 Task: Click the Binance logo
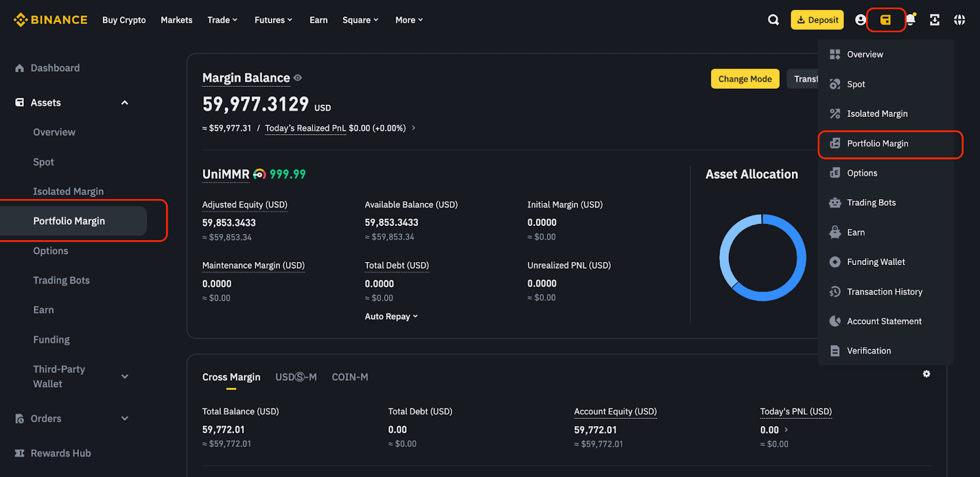(x=50, y=20)
